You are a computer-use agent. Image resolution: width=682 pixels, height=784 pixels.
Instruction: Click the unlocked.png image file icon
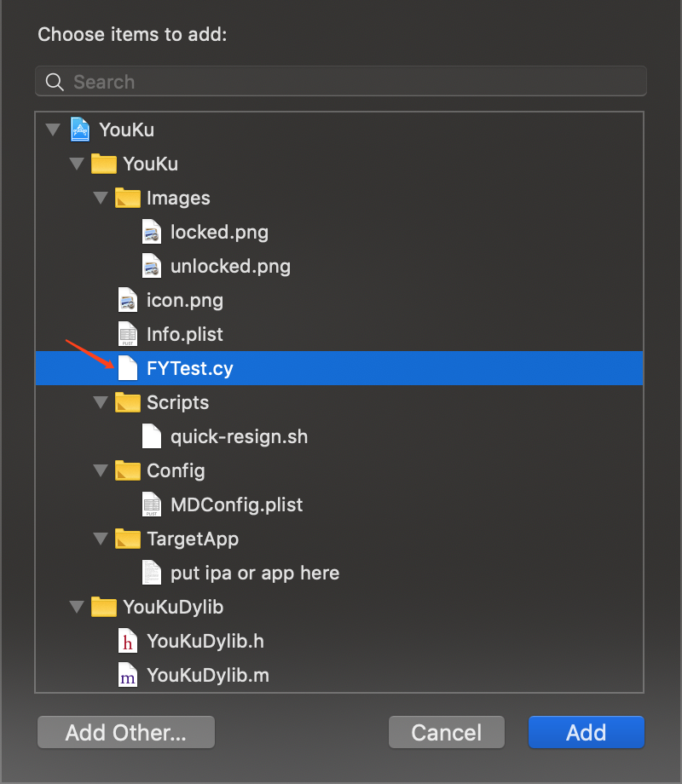152,266
